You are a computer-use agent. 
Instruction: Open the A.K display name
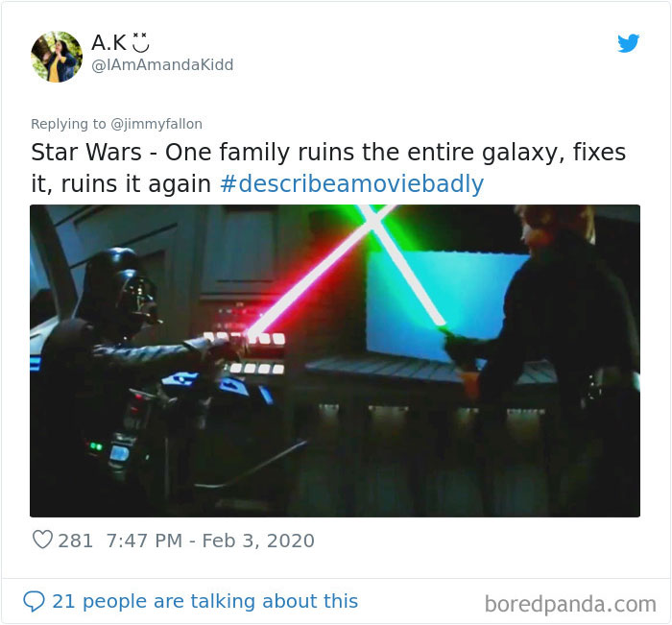pyautogui.click(x=108, y=42)
